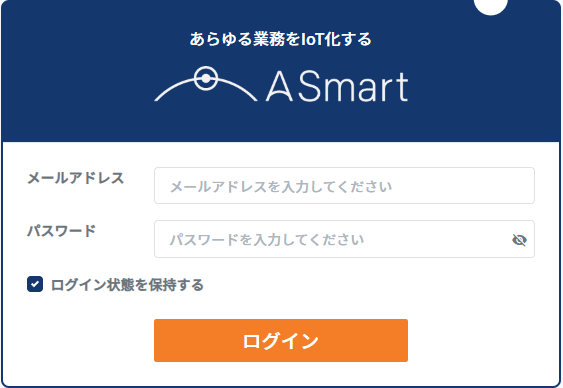Screen dimensions: 563x388
Task: Click the letter t ending ASmart
Action: tap(403, 87)
